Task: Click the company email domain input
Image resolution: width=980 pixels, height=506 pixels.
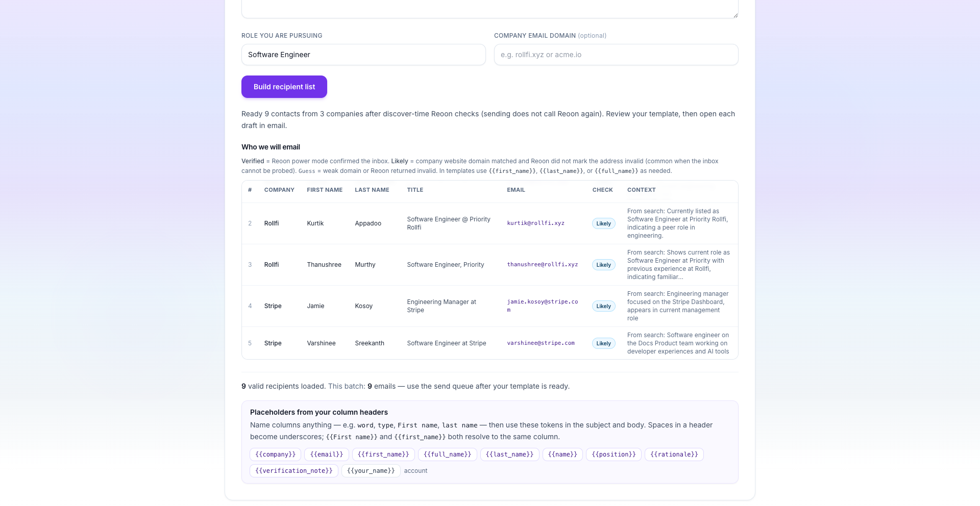Action: [x=616, y=55]
